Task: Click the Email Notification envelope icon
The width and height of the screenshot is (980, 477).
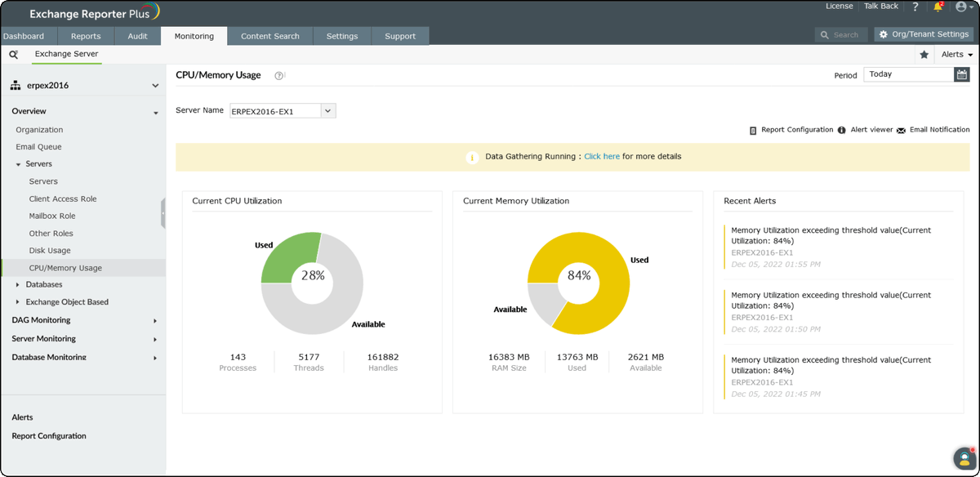Action: [x=901, y=129]
